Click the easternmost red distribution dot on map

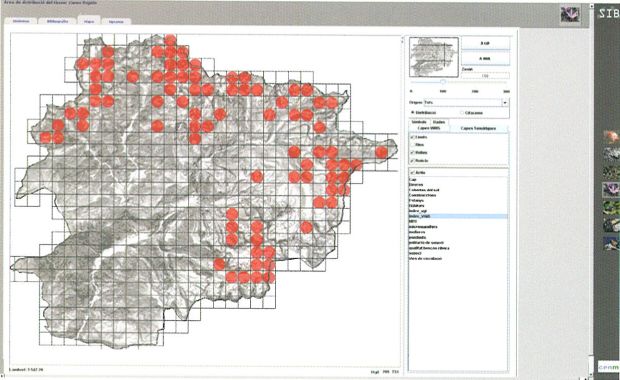tap(381, 152)
